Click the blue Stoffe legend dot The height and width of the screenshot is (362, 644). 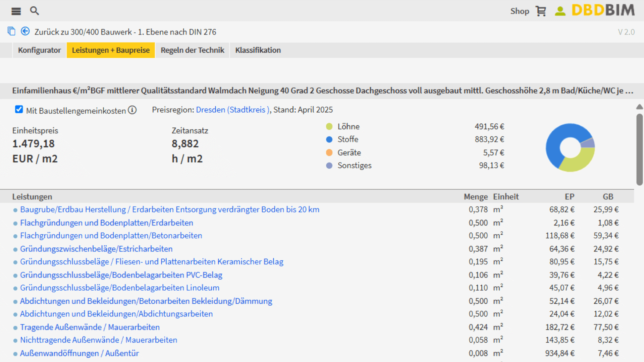[x=329, y=139]
